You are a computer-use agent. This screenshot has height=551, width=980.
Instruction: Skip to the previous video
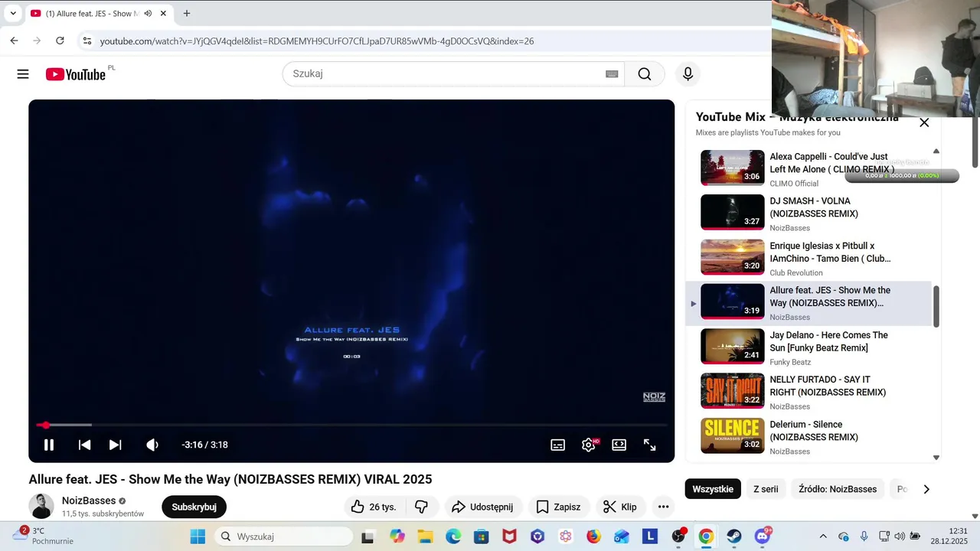85,445
